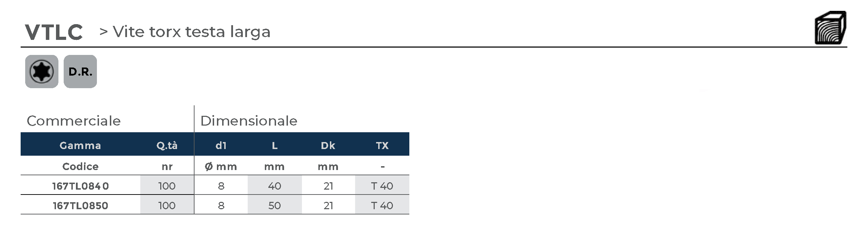Select the 40 mm length cell

[x=275, y=186]
